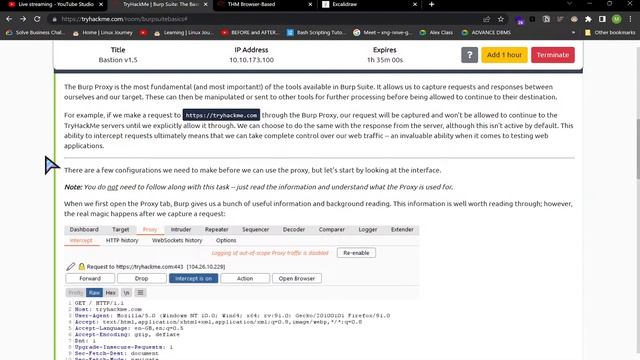Open the ADVANCE DBMS bookmark
Screen dimensions: 640x360
(x=487, y=33)
